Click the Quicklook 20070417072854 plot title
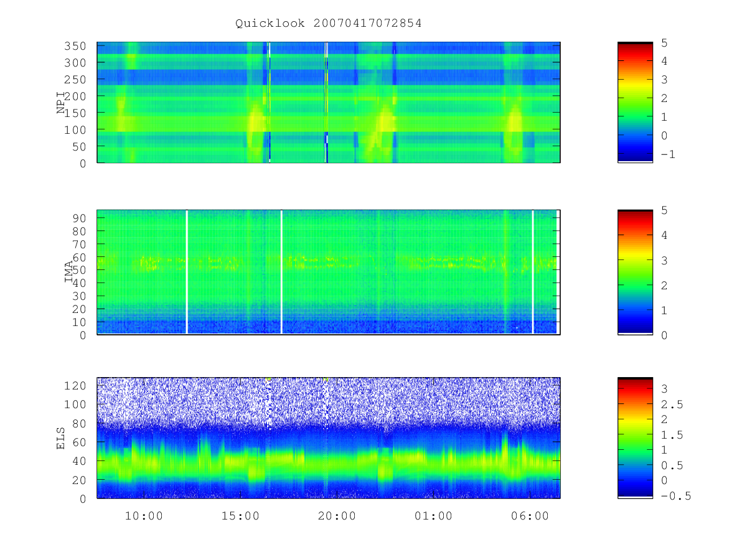This screenshot has width=747, height=560. pos(329,23)
